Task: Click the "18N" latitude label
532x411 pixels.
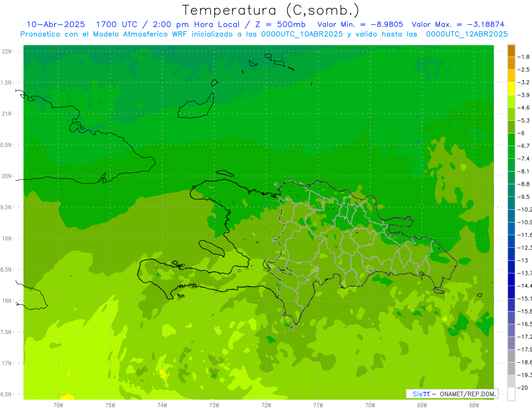Action: tap(8, 301)
